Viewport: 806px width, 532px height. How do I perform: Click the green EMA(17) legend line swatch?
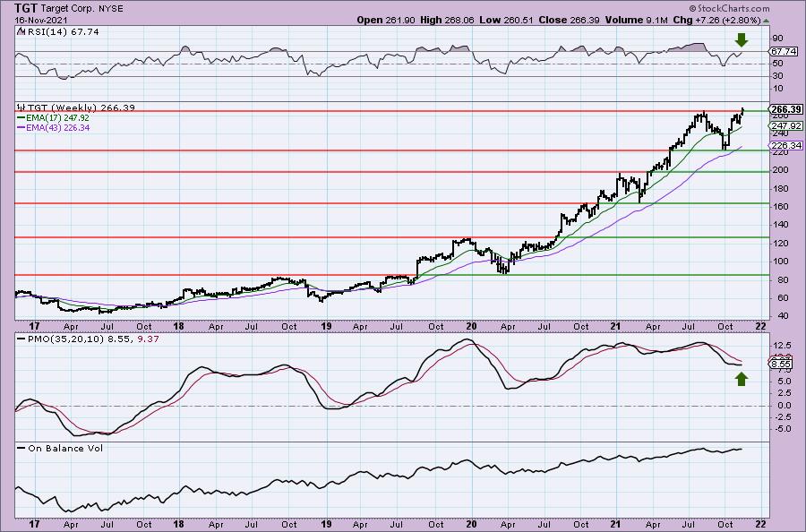point(21,117)
